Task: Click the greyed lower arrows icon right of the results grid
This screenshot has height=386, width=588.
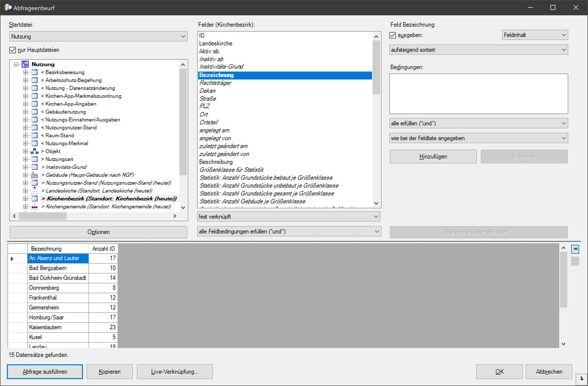Action: coord(575,261)
